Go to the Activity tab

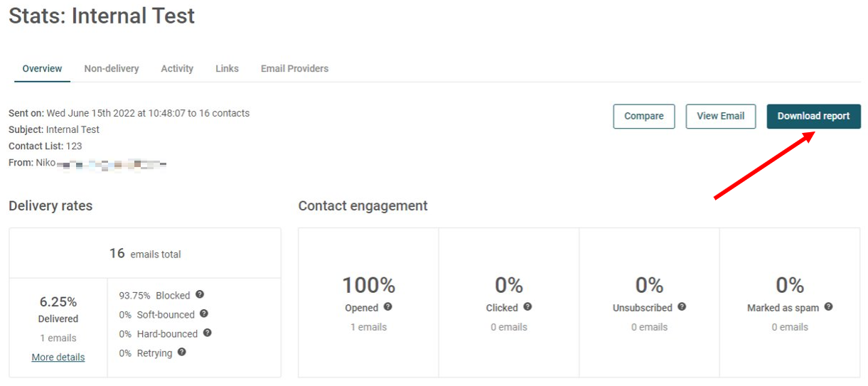pyautogui.click(x=177, y=69)
